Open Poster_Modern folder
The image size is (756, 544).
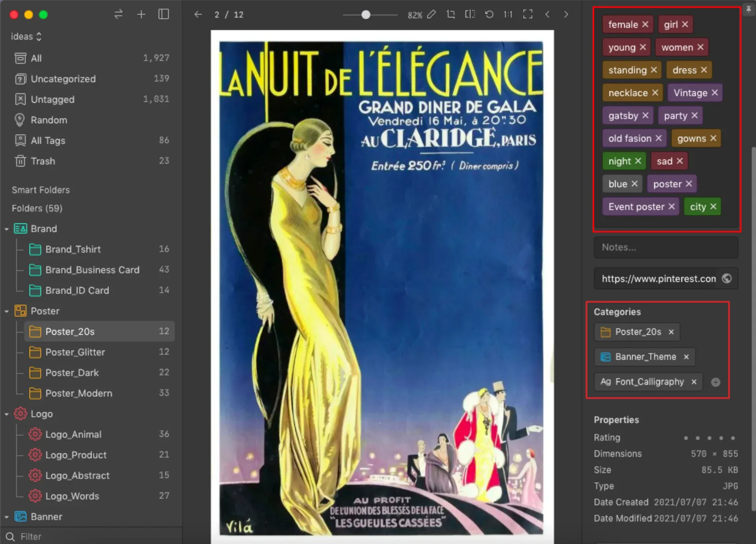coord(99,393)
